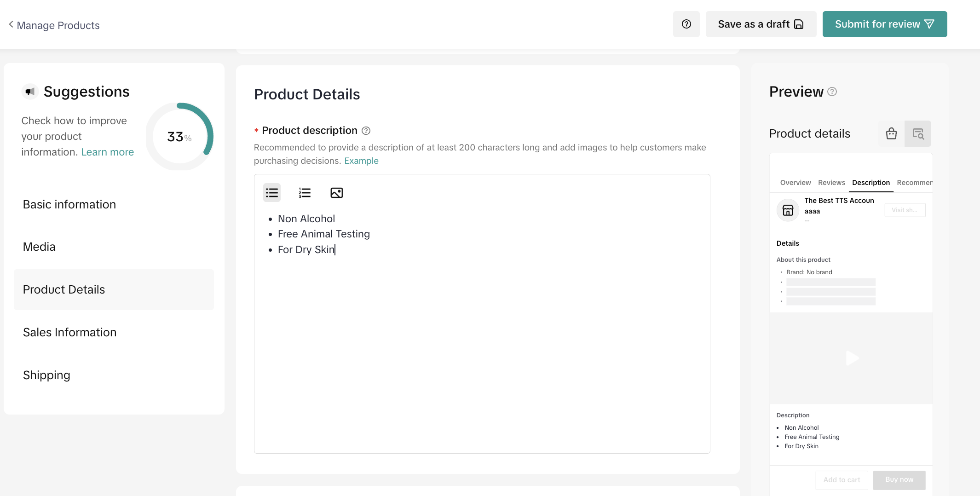The width and height of the screenshot is (980, 496).
Task: Jump to the Media section
Action: (x=39, y=247)
